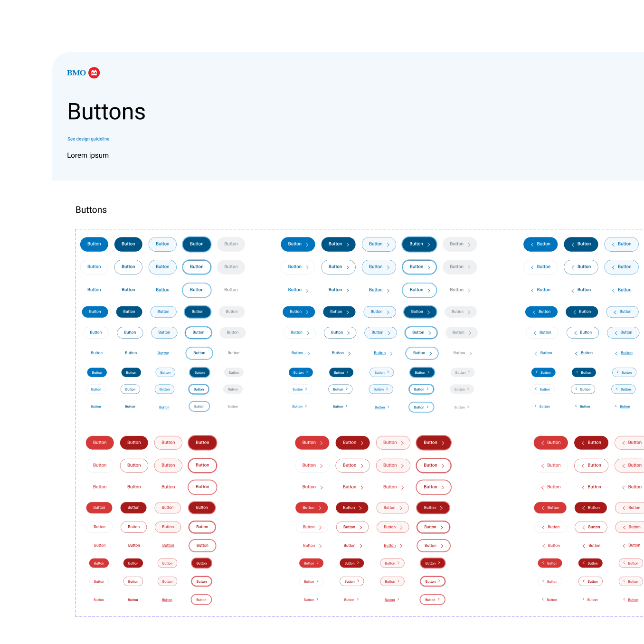Click the underlined red Button text link
The width and height of the screenshot is (644, 644).
coord(168,487)
